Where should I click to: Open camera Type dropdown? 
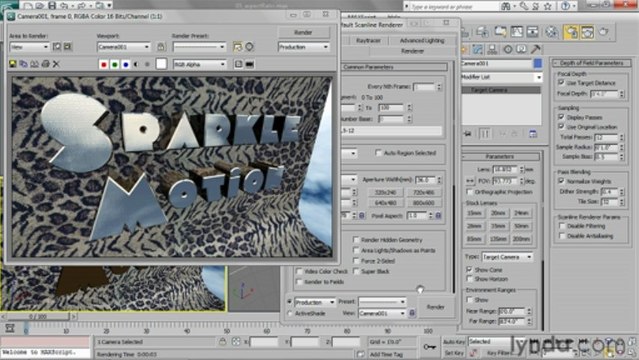pyautogui.click(x=507, y=257)
